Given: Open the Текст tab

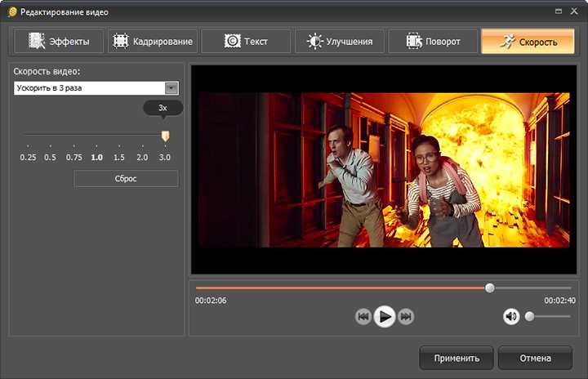Looking at the screenshot, I should point(246,42).
